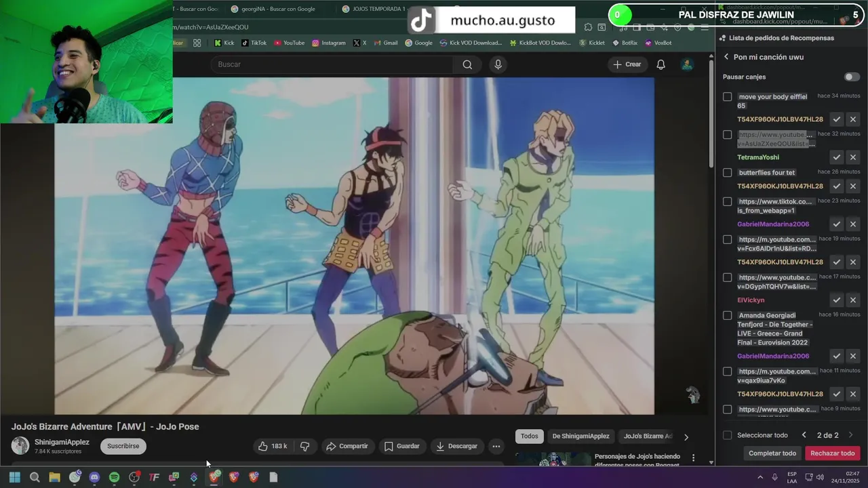This screenshot has width=868, height=488.
Task: Open options for the Jojo's suggested video
Action: coord(693,458)
